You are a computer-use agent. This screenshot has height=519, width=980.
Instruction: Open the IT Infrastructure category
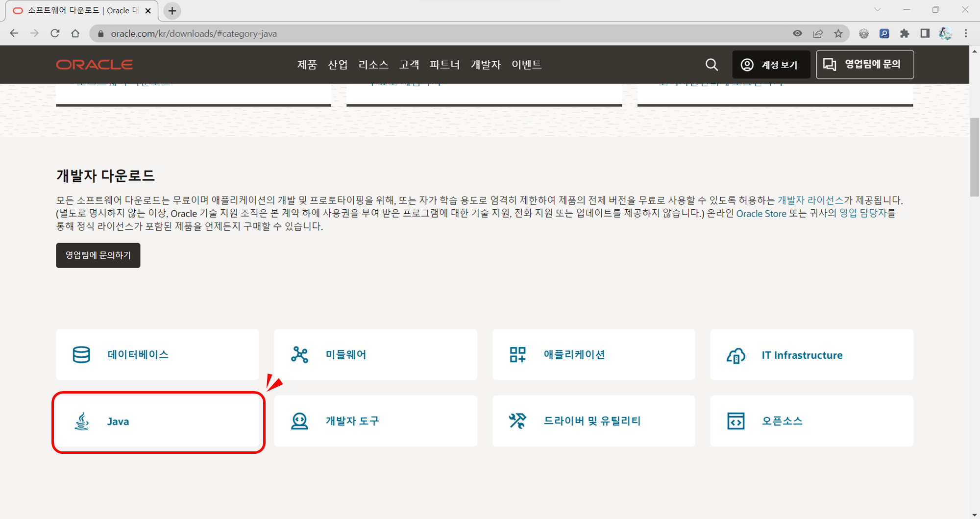tap(811, 354)
